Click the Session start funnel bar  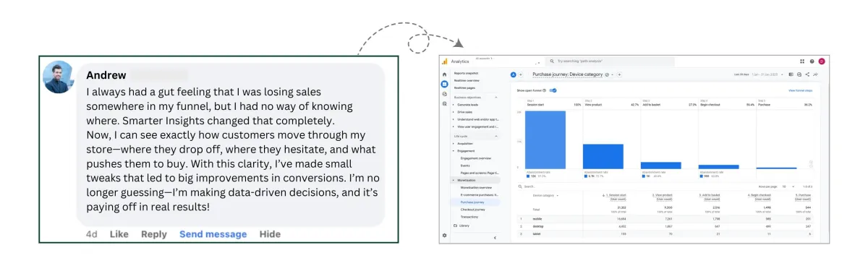[545, 139]
